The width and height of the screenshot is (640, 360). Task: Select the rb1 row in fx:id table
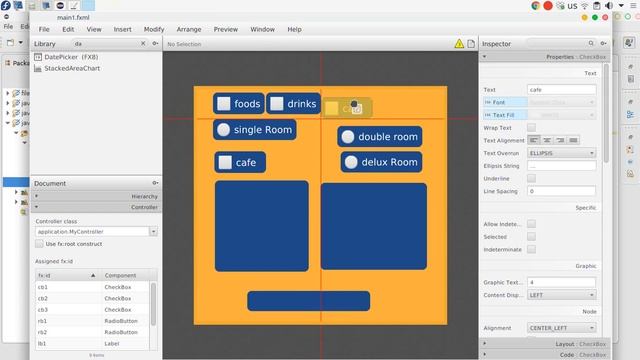92,321
